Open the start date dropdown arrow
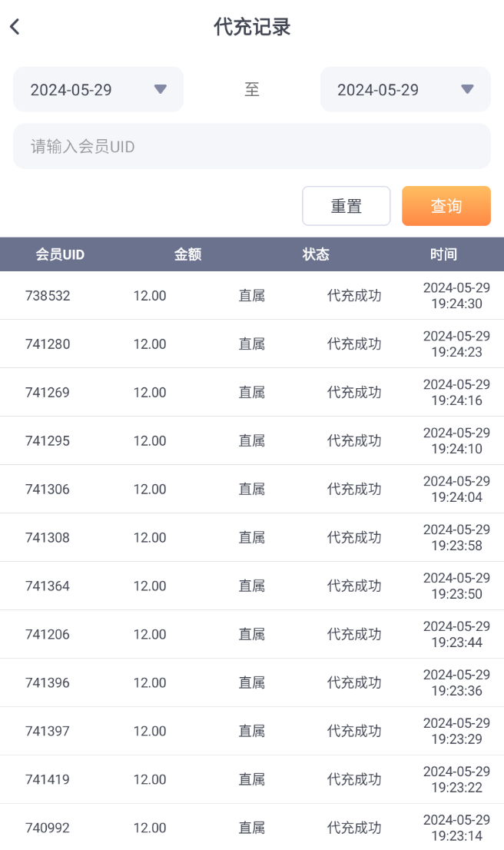The height and width of the screenshot is (850, 504). (160, 89)
